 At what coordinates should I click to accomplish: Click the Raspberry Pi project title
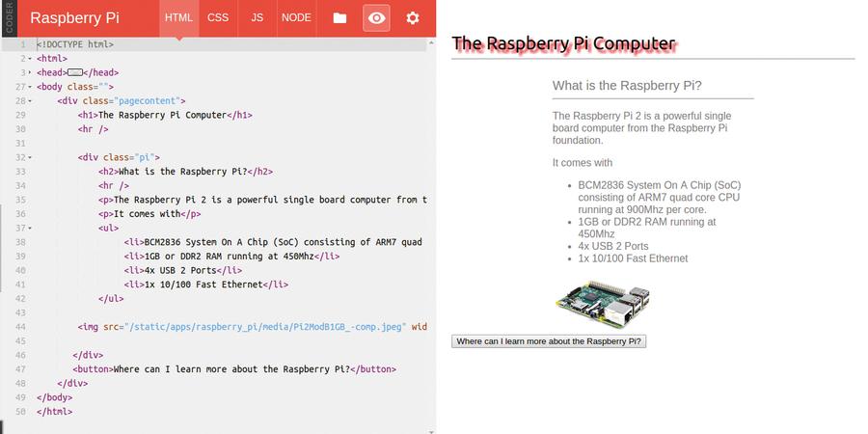coord(74,17)
